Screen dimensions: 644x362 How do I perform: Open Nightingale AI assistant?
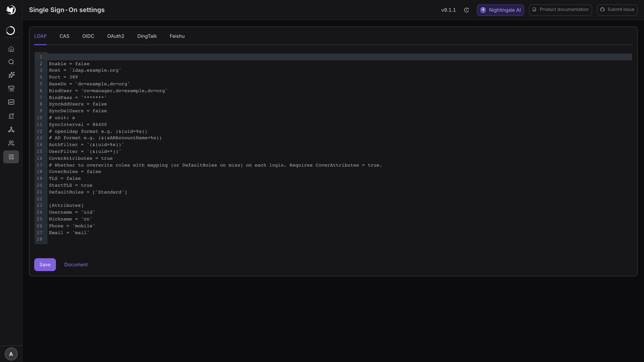click(500, 10)
